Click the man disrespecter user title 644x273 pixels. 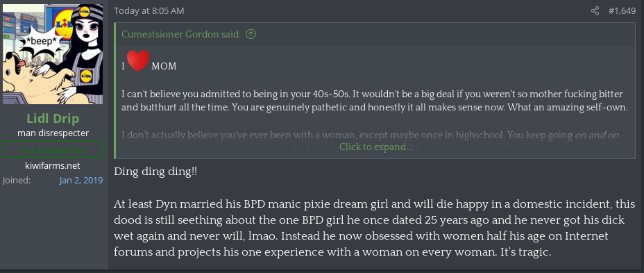[x=53, y=133]
